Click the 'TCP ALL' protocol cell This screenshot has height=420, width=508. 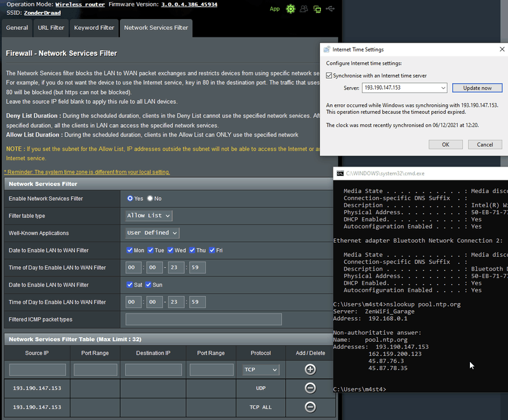point(261,407)
